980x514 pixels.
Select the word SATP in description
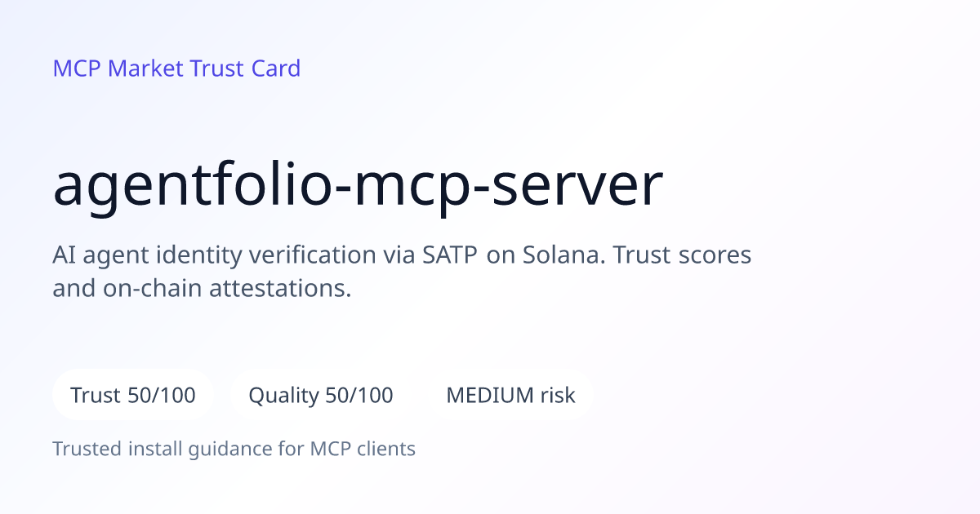pyautogui.click(x=452, y=255)
